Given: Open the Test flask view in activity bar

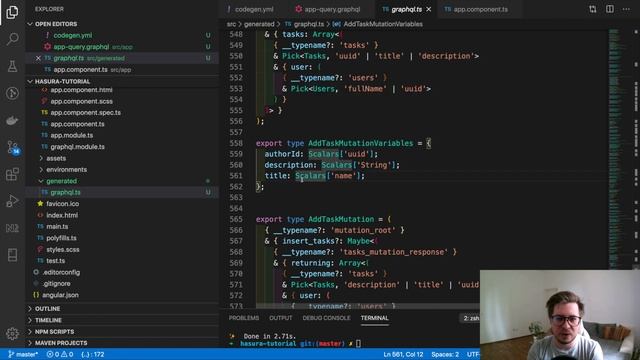Looking at the screenshot, I should (12, 66).
